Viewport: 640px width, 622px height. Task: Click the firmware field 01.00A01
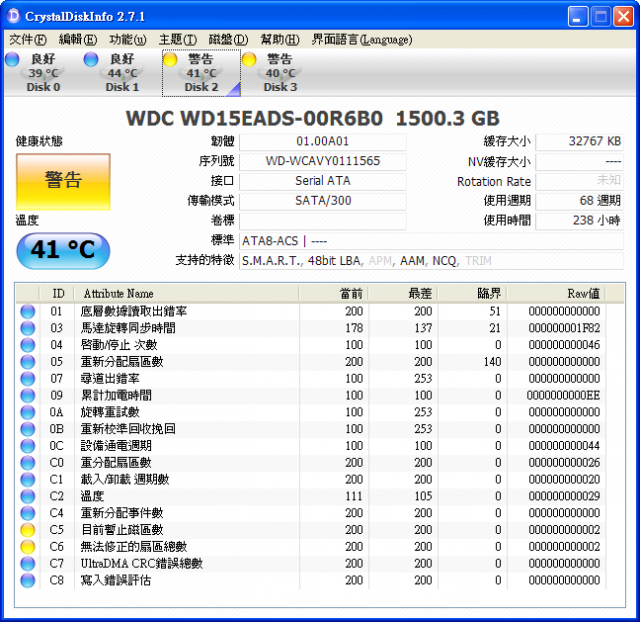click(322, 142)
